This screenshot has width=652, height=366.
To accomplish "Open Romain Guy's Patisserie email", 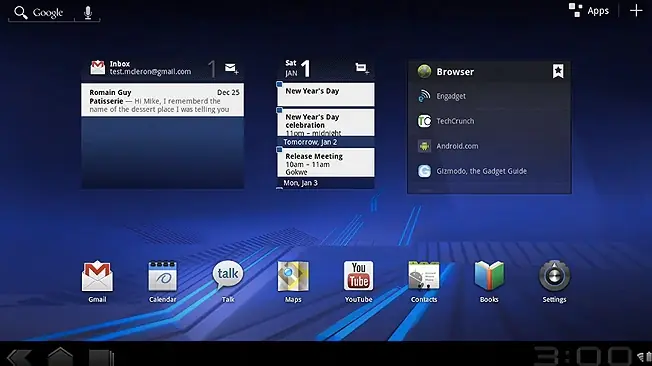I will 163,100.
